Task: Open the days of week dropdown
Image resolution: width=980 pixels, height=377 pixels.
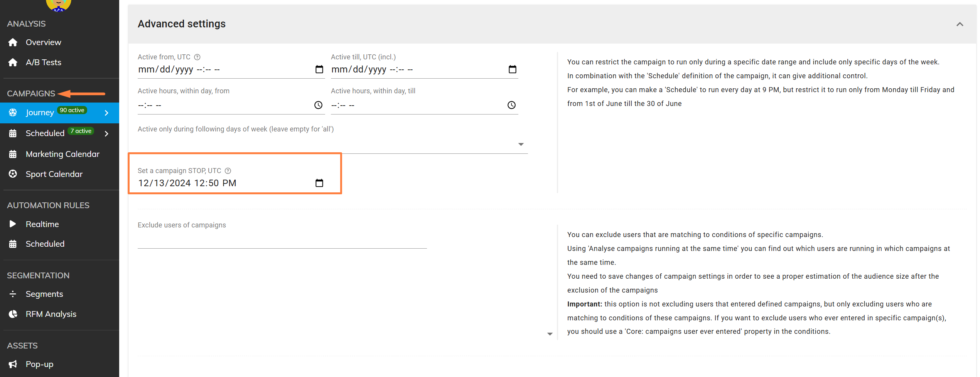Action: 521,144
